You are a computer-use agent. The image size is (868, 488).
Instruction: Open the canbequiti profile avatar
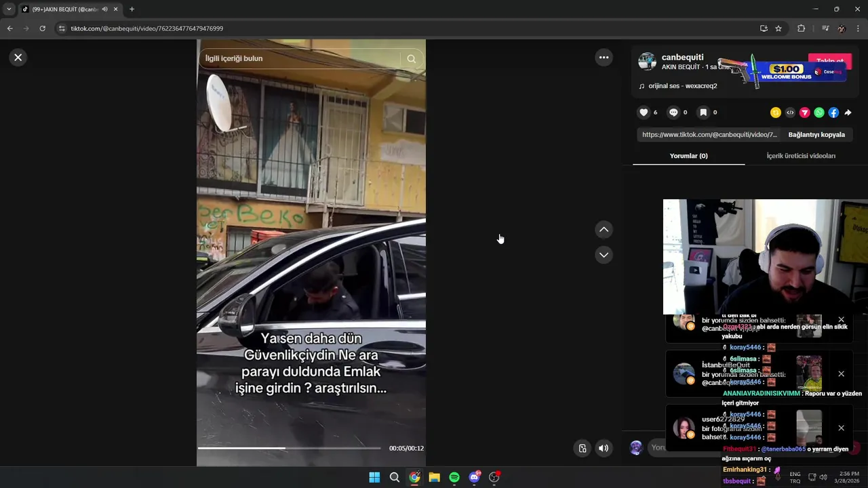click(x=648, y=62)
